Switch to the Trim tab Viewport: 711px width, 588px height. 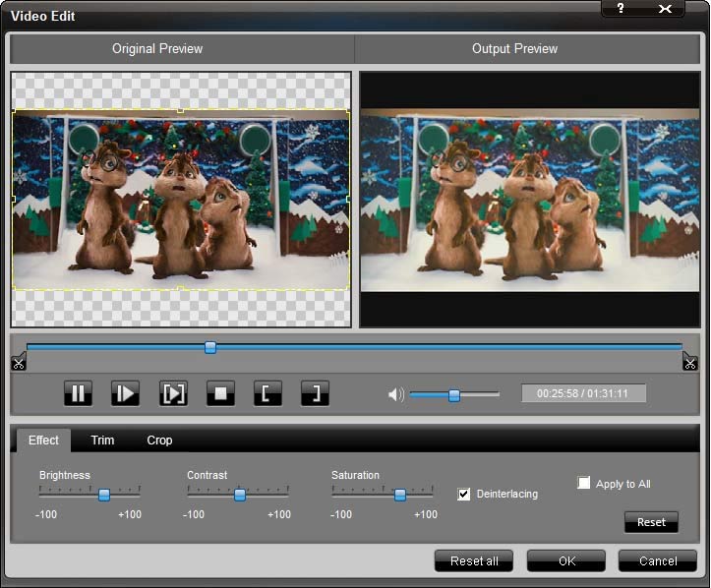(102, 441)
